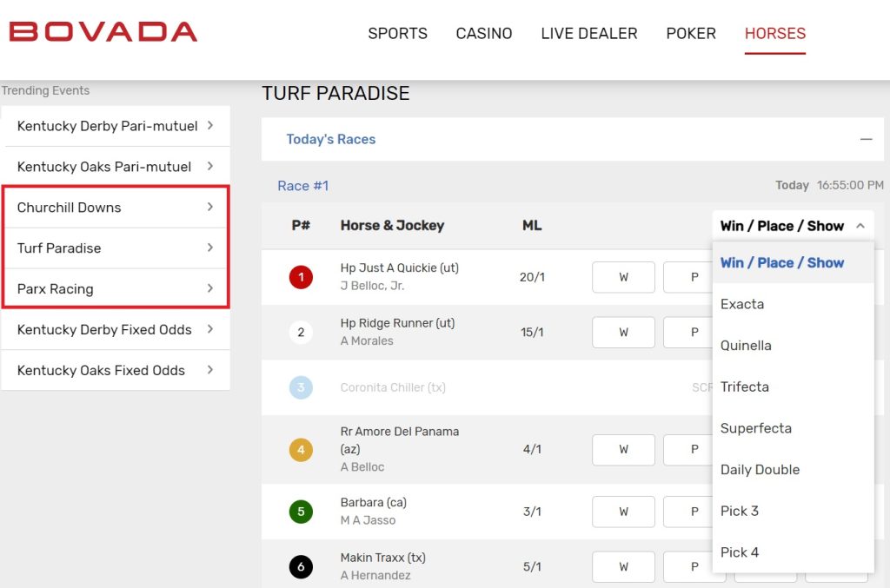The width and height of the screenshot is (890, 588).
Task: Click the 4/1 morning line odds
Action: 532,450
